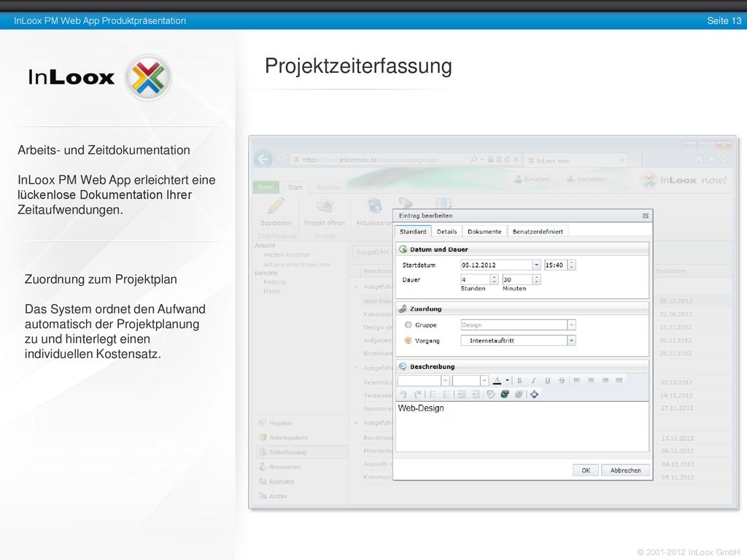The image size is (747, 560).
Task: Apply italic formatting in Beschreibung editor
Action: (x=533, y=381)
